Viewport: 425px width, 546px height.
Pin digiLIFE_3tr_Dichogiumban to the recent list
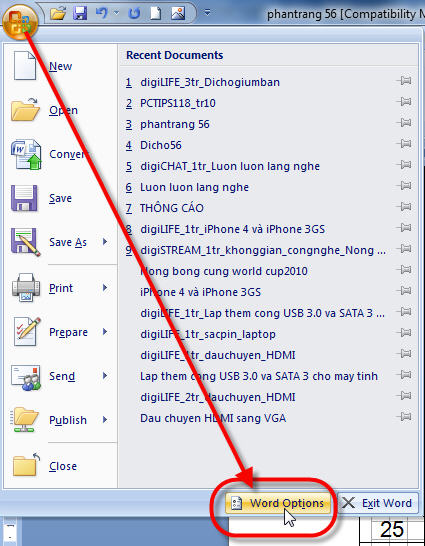[404, 81]
